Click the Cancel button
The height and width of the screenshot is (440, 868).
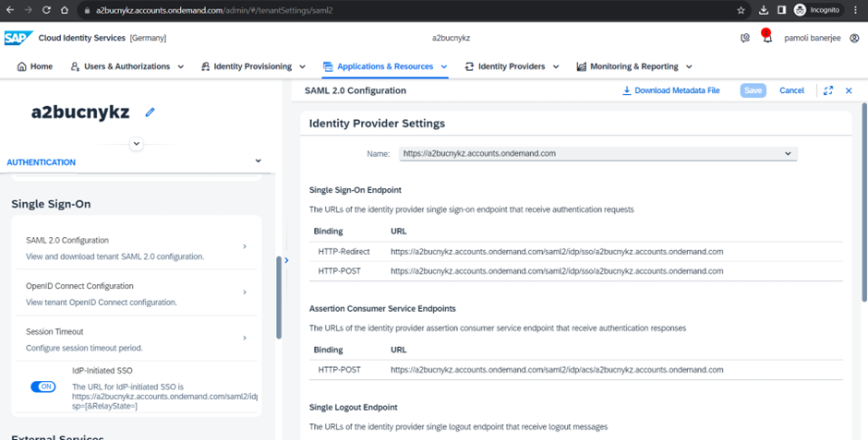click(791, 90)
